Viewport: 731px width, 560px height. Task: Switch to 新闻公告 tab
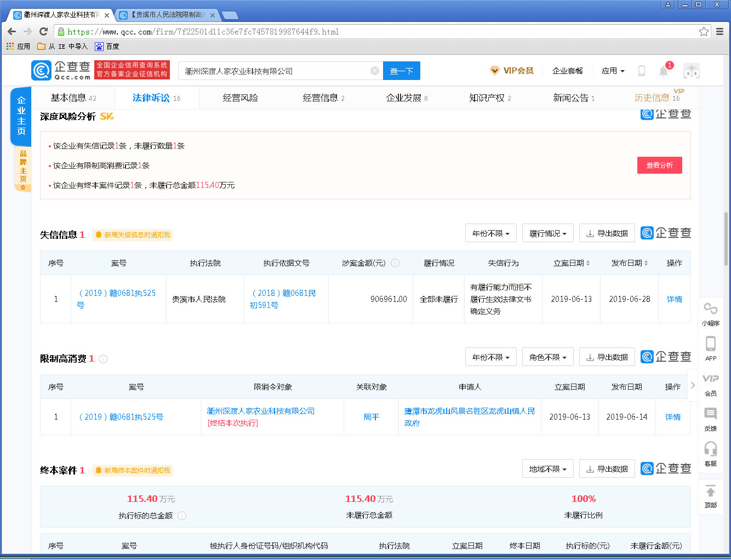(x=573, y=98)
